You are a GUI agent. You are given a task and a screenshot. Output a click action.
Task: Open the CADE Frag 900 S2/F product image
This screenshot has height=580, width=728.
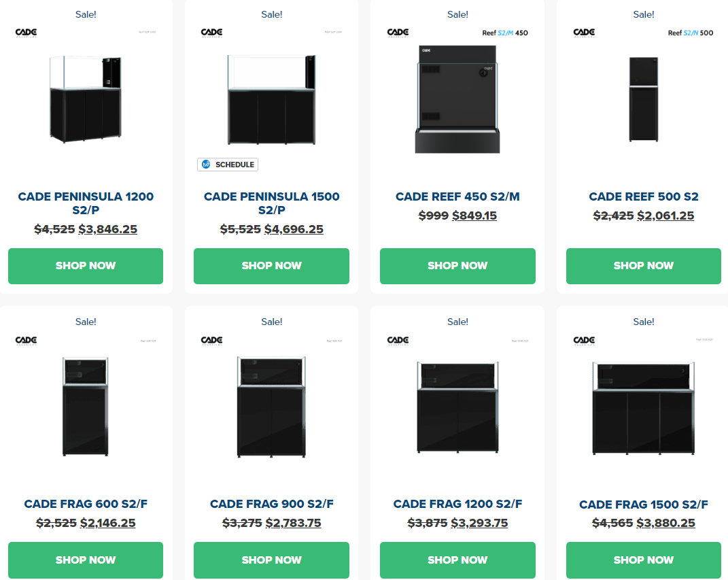[271, 407]
